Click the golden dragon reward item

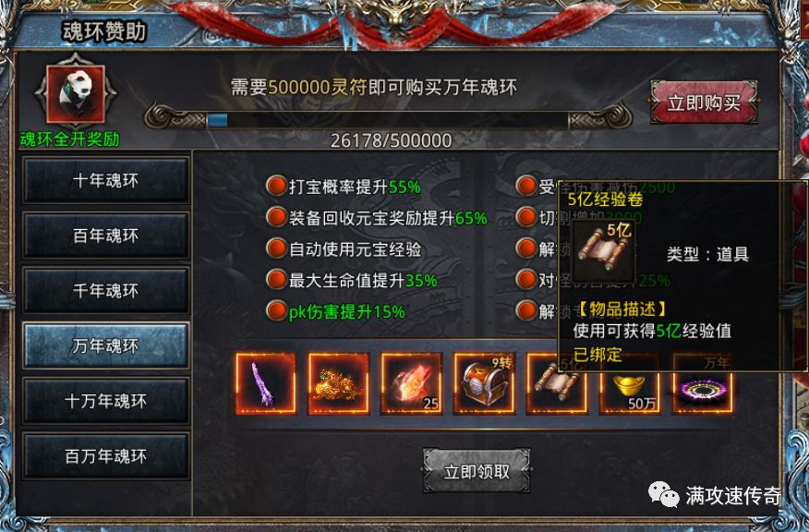[338, 384]
